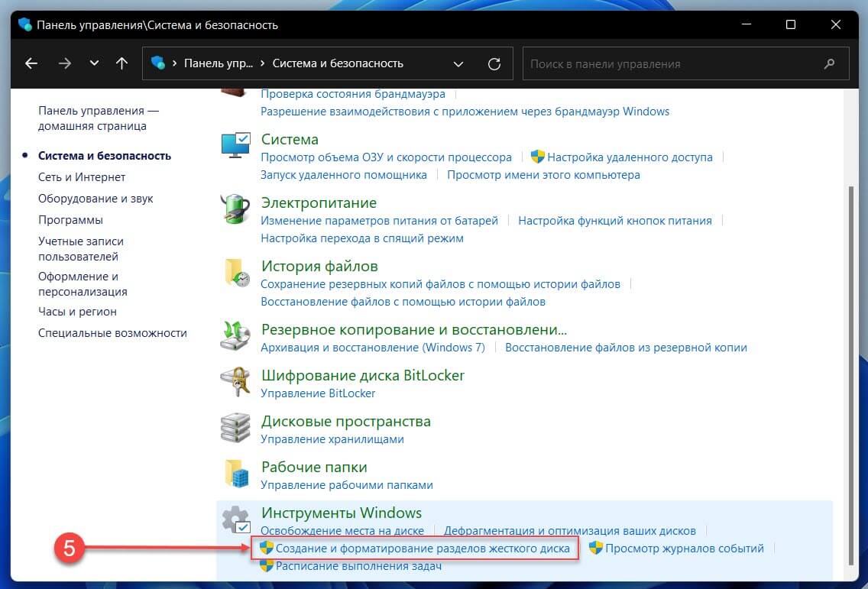Select 'Панель упр...' breadcrumb segment
868x589 pixels.
(218, 63)
